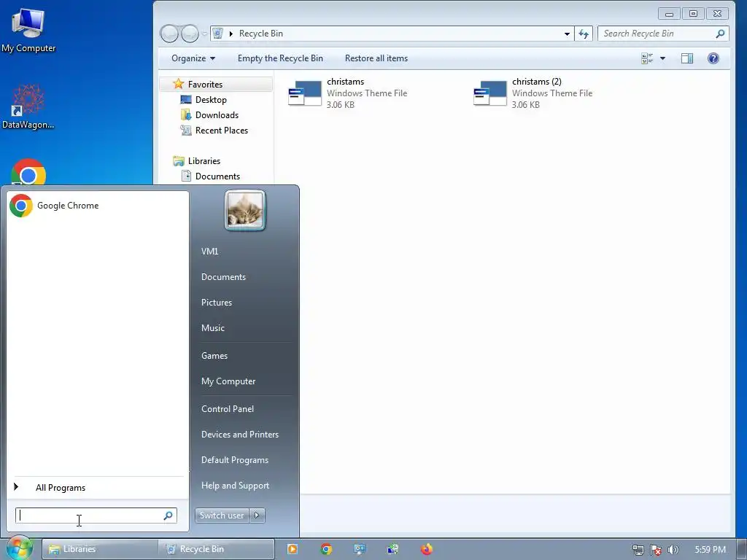Refresh the Recycle Bin view
This screenshot has height=560, width=747.
584,34
